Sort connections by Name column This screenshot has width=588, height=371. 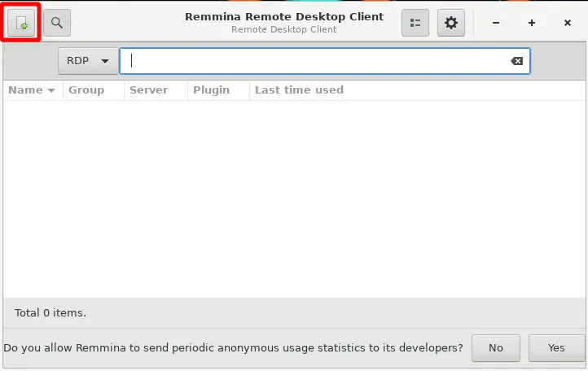32,90
